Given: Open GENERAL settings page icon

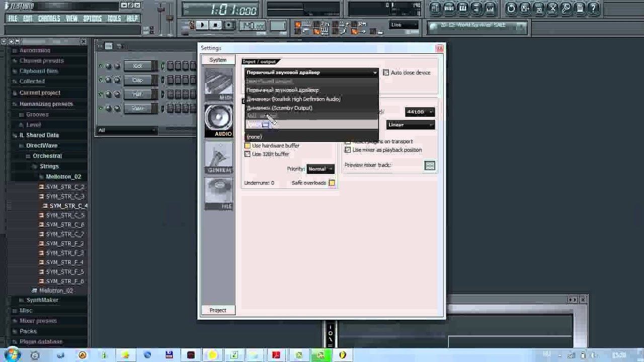Looking at the screenshot, I should click(x=219, y=157).
